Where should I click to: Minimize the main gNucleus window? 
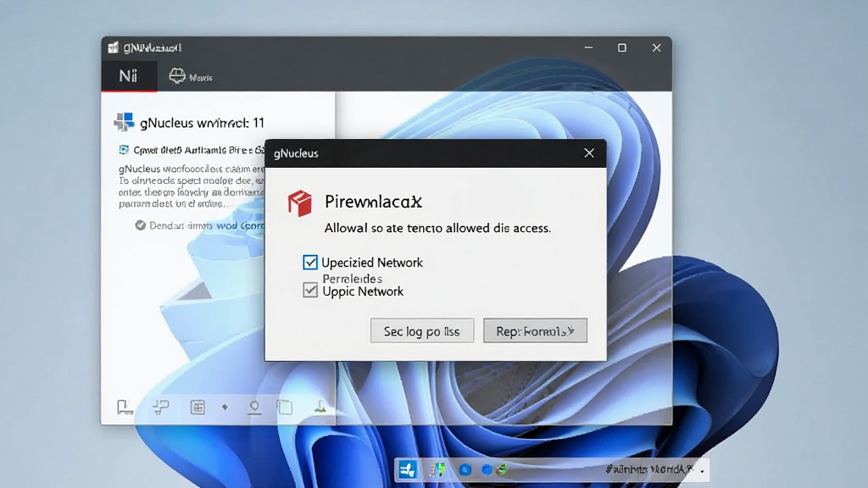click(588, 47)
